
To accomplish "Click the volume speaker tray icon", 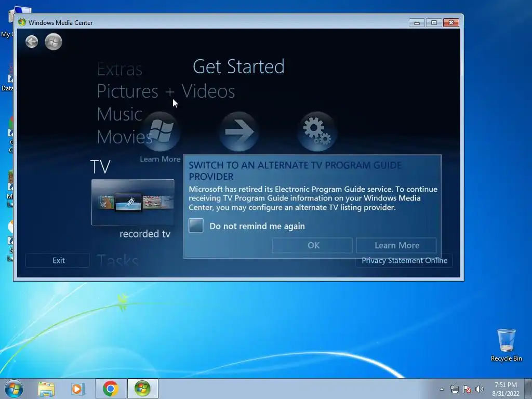I will pyautogui.click(x=480, y=389).
